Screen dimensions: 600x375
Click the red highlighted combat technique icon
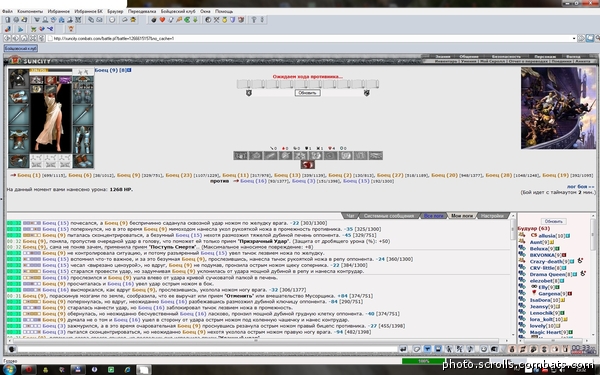tap(307, 165)
